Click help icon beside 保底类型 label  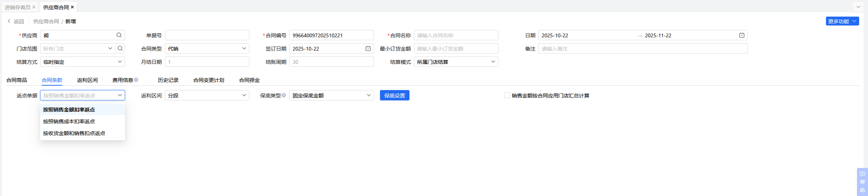(x=284, y=95)
